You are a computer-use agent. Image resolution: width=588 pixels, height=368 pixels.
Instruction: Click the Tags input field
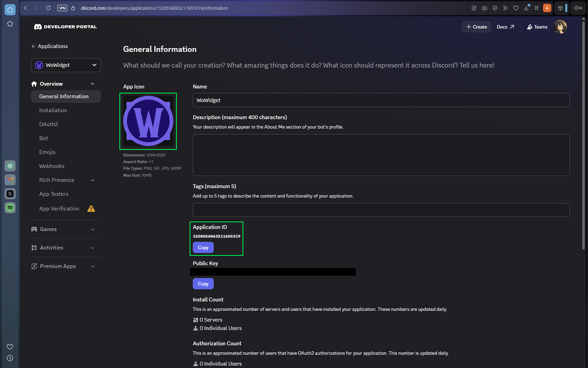click(x=381, y=210)
